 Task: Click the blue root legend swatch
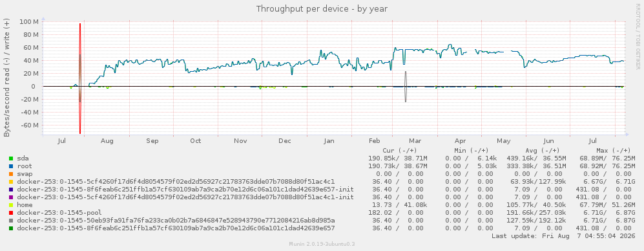tap(11, 166)
